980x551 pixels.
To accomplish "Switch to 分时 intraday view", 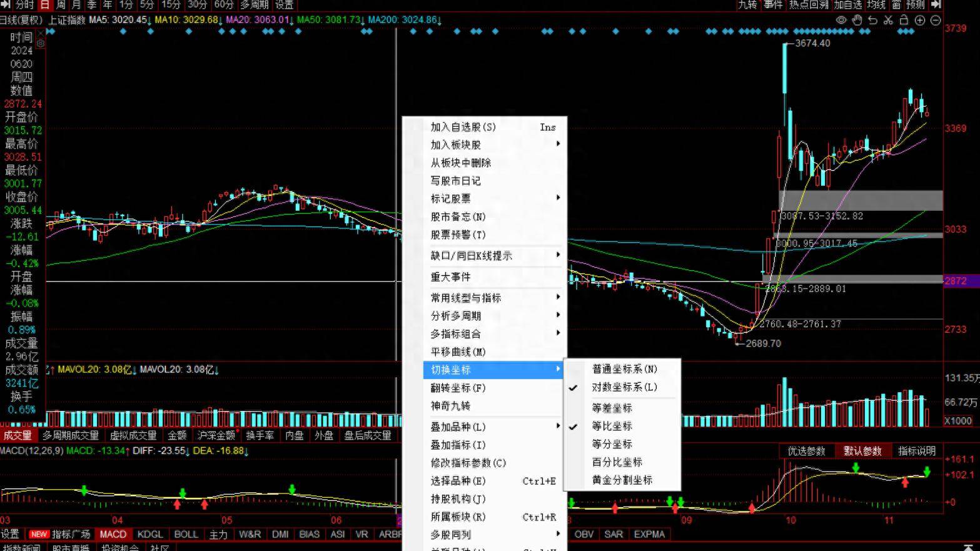I will pos(25,4).
